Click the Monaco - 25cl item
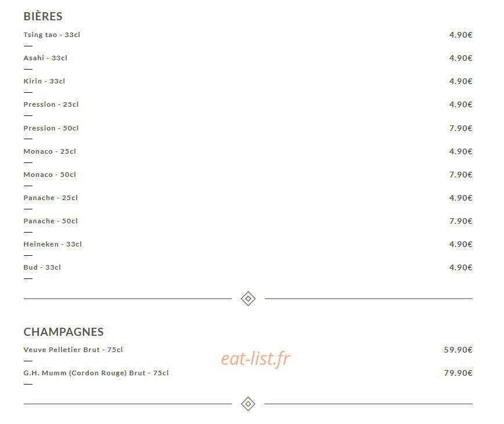Viewport: 504px width, 424px height. [50, 151]
